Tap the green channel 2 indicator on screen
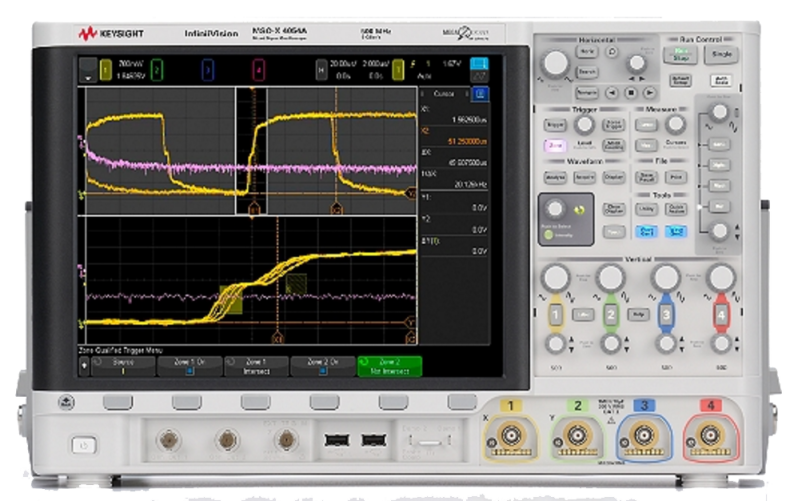Image resolution: width=798 pixels, height=501 pixels. (x=157, y=70)
